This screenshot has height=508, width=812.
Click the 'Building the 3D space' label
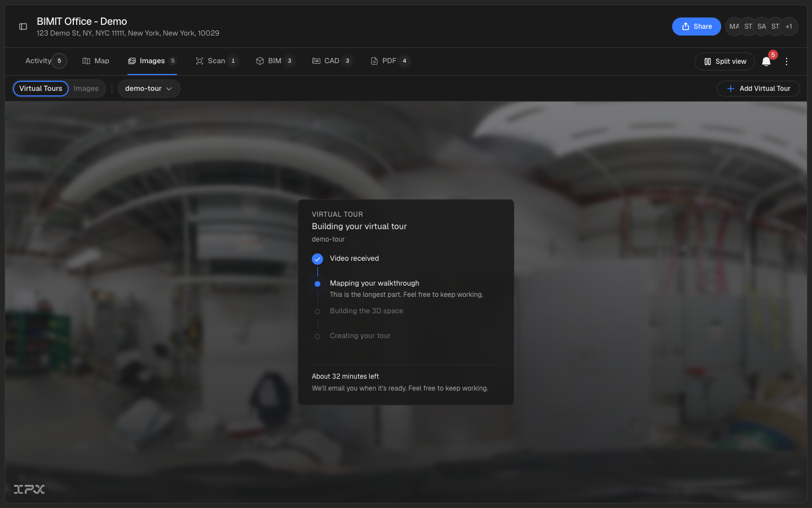click(x=367, y=311)
